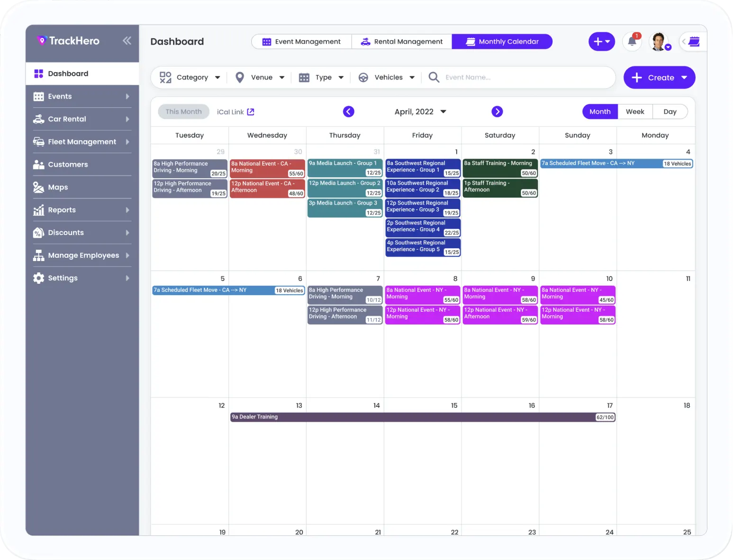The width and height of the screenshot is (733, 560).
Task: Open the Maps sidebar item
Action: pos(82,187)
